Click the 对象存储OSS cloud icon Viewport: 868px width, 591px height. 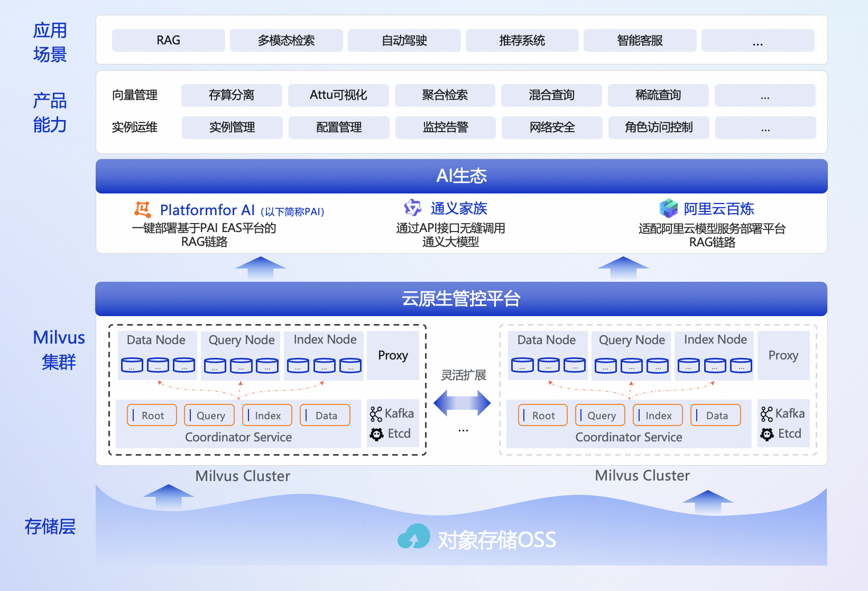(x=414, y=537)
